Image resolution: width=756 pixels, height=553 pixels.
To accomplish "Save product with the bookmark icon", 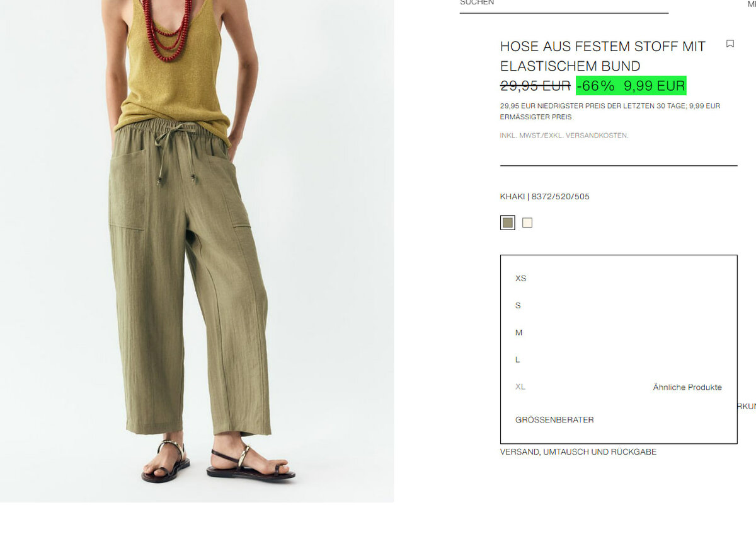I will click(730, 44).
